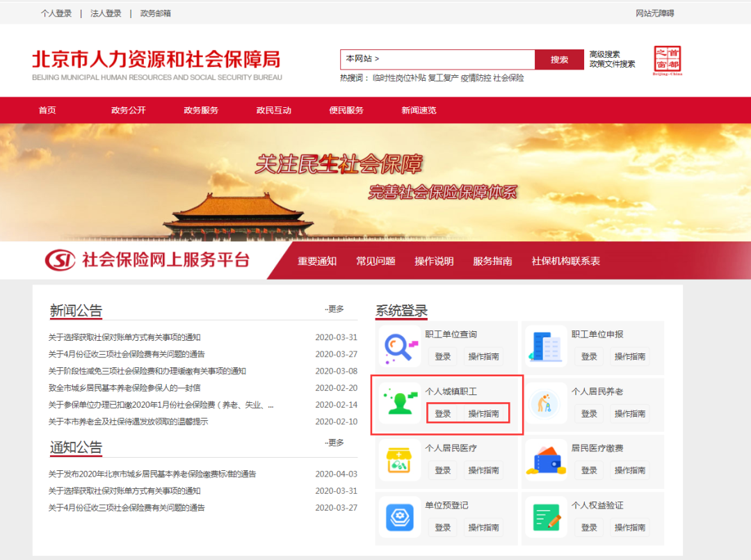Open 新闻速览 navigation menu
The height and width of the screenshot is (560, 751).
(x=419, y=110)
